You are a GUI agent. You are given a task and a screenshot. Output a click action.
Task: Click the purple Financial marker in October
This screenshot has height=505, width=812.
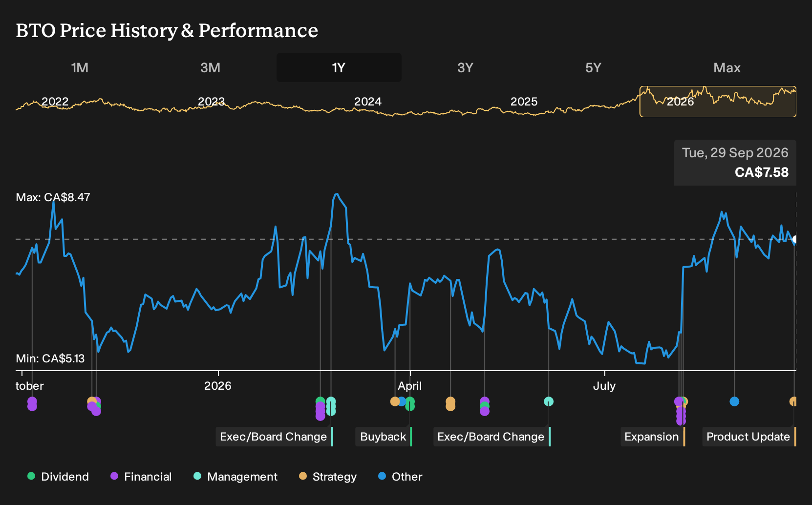pyautogui.click(x=32, y=403)
